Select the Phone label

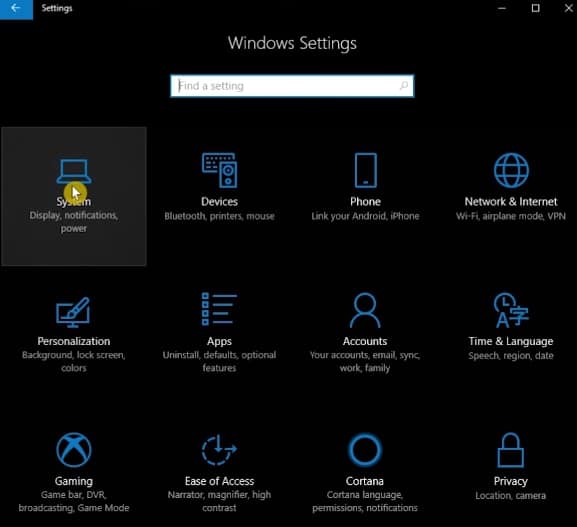click(365, 201)
